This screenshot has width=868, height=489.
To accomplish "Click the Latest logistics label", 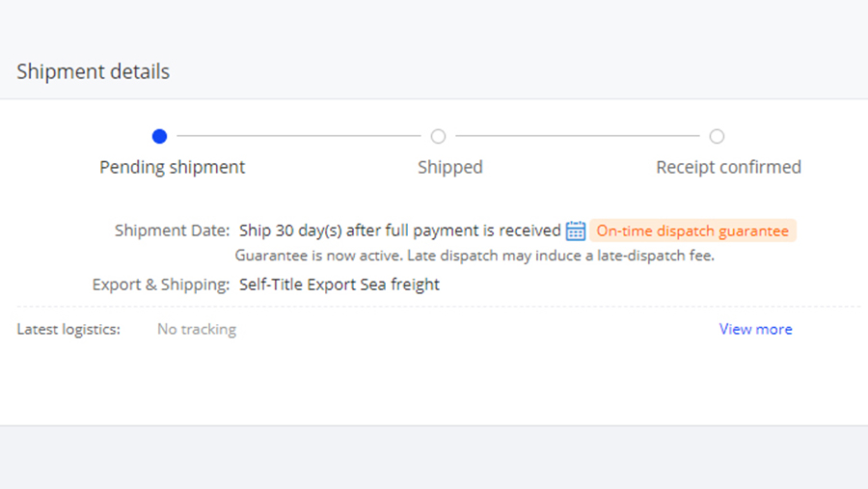I will click(x=68, y=329).
